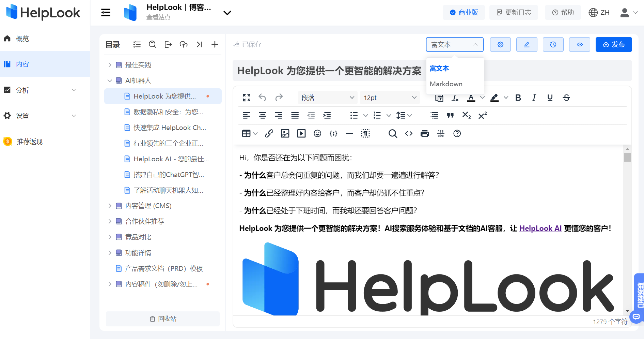Show word count using 123 abc icon
This screenshot has width=644, height=339.
[x=441, y=133]
